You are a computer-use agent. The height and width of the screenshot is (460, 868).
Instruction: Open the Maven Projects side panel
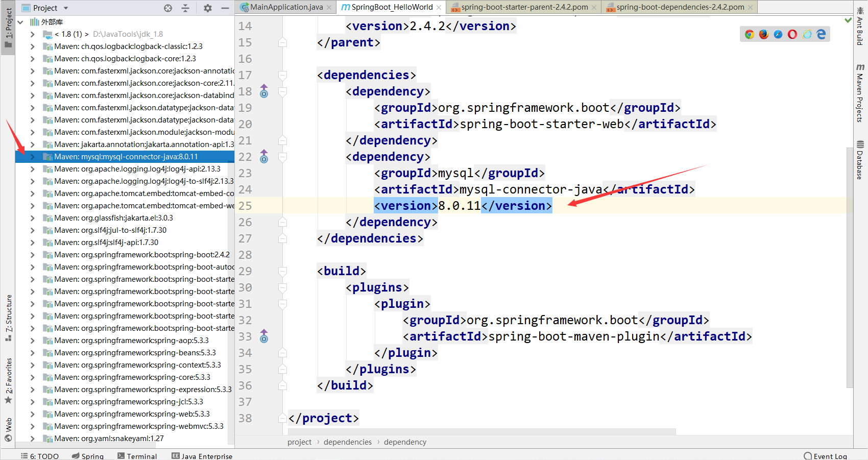[860, 93]
